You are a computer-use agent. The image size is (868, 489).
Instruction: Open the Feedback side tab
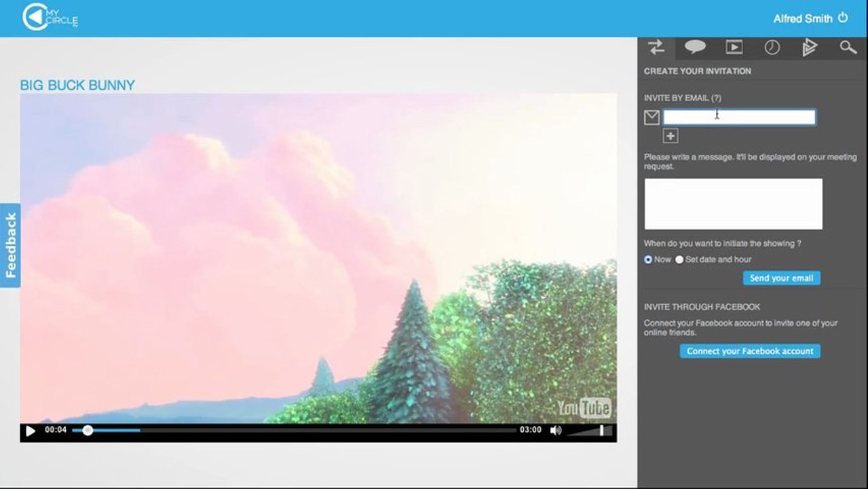click(x=10, y=245)
